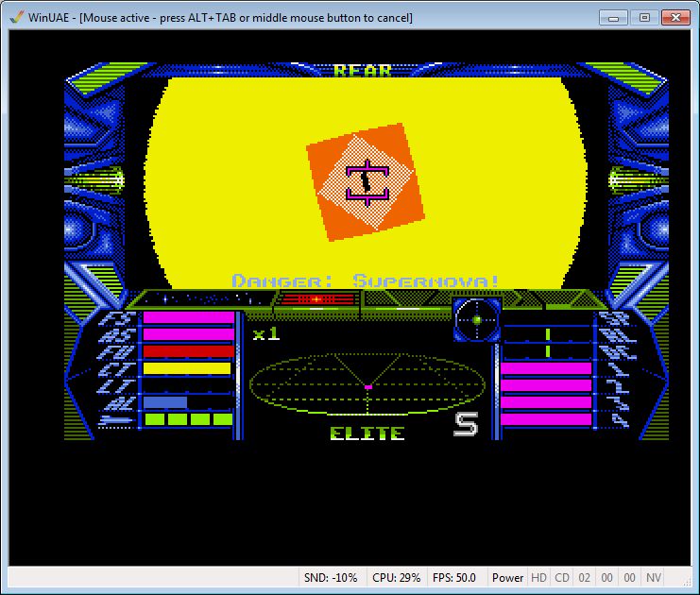Click the starfield strip panel on dashboard

pyautogui.click(x=204, y=298)
